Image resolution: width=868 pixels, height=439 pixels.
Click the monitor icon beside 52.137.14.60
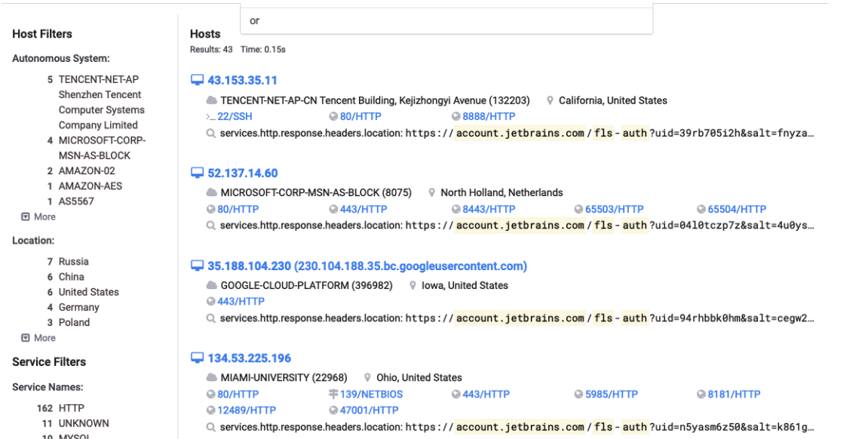pos(198,173)
